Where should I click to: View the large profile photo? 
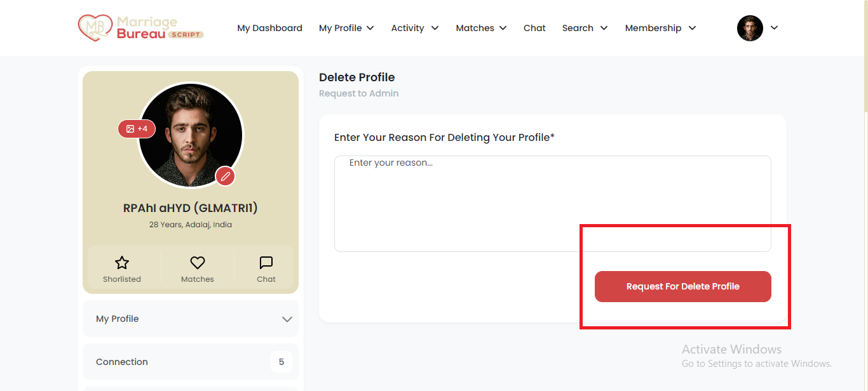(x=191, y=135)
